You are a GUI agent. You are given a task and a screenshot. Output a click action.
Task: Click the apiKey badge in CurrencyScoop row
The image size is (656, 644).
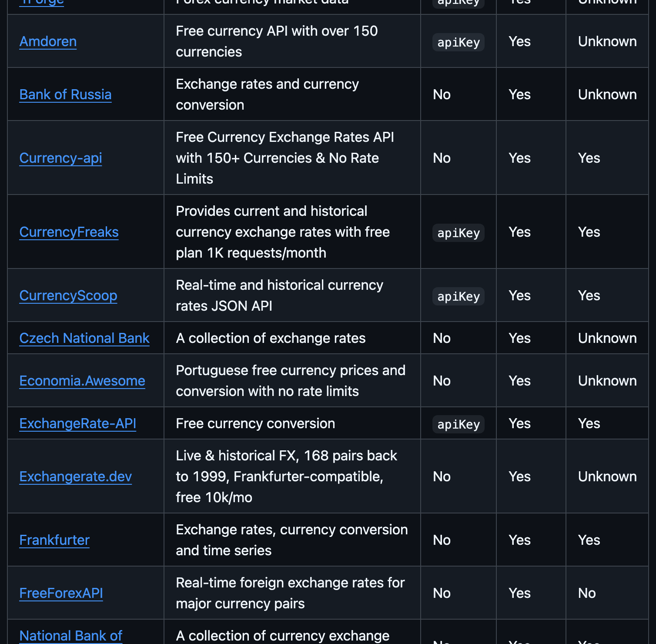tap(459, 296)
